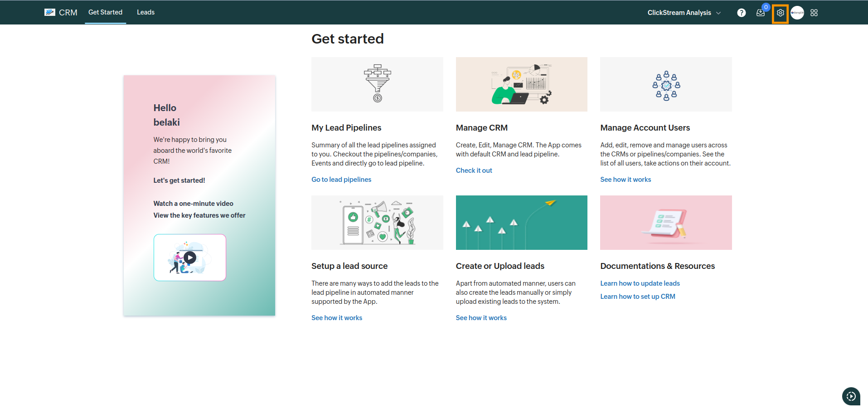Click the My Lead Pipelines funnel image
The image size is (868, 414).
tap(377, 84)
